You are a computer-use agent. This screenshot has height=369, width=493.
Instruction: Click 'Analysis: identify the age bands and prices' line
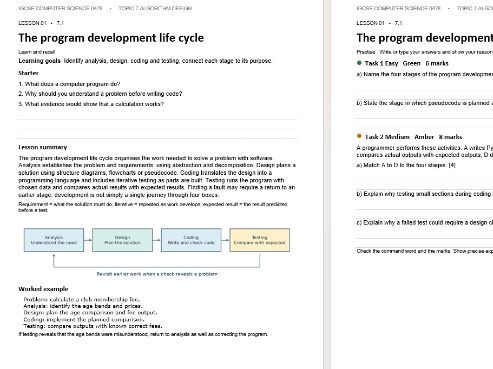(x=83, y=306)
